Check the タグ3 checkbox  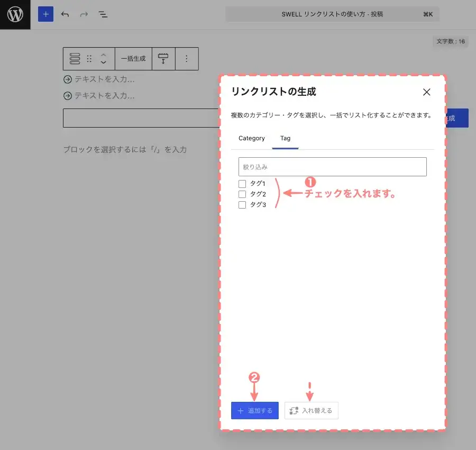click(x=242, y=205)
